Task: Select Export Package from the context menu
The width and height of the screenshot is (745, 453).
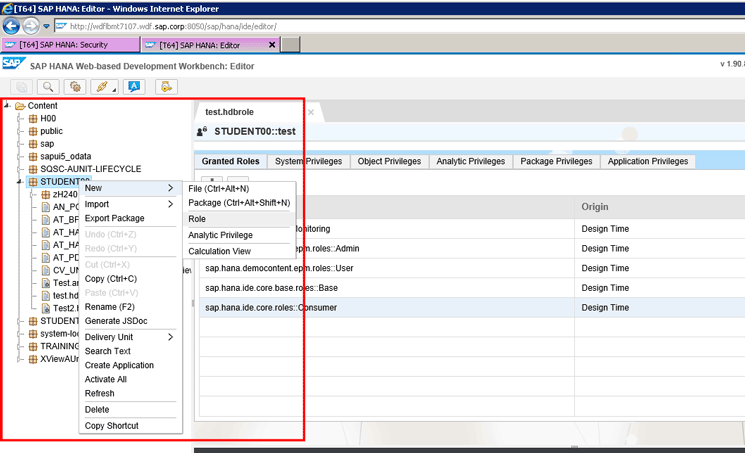Action: 130,218
